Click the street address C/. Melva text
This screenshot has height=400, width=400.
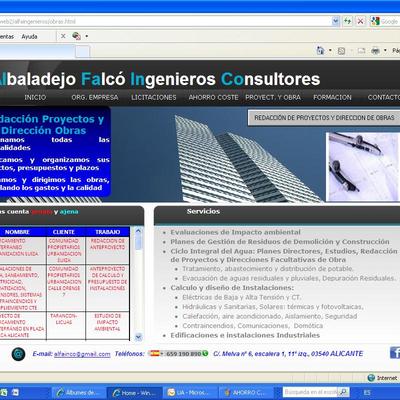pyautogui.click(x=288, y=354)
